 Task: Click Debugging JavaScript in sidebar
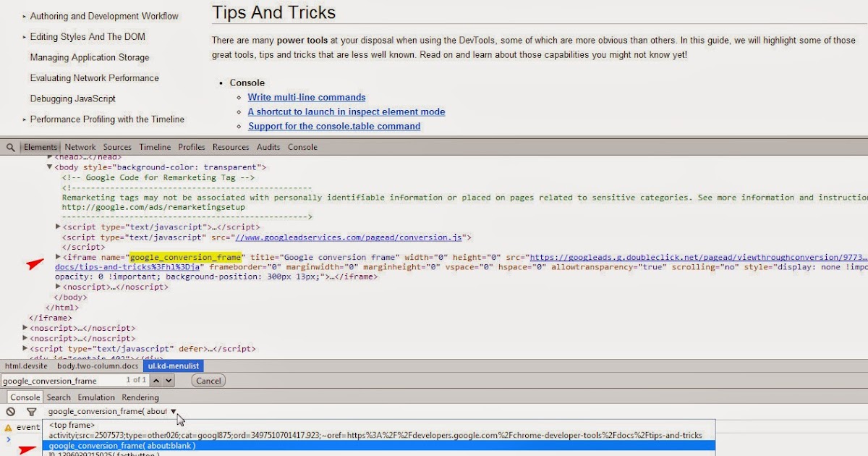pyautogui.click(x=72, y=98)
